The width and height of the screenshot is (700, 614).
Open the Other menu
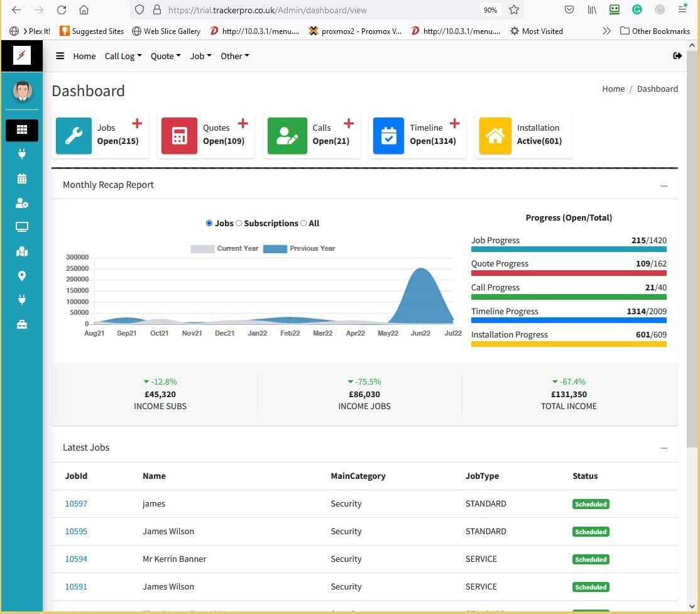234,56
